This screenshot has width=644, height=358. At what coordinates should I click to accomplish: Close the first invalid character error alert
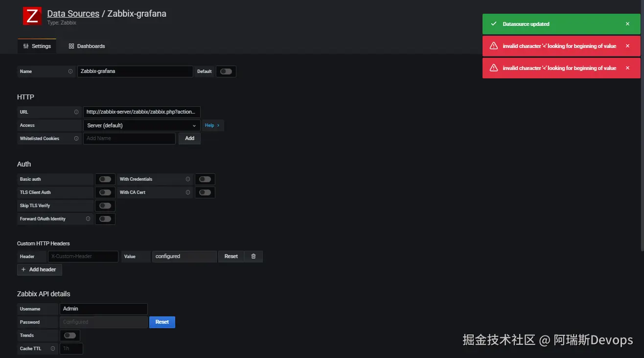(628, 46)
